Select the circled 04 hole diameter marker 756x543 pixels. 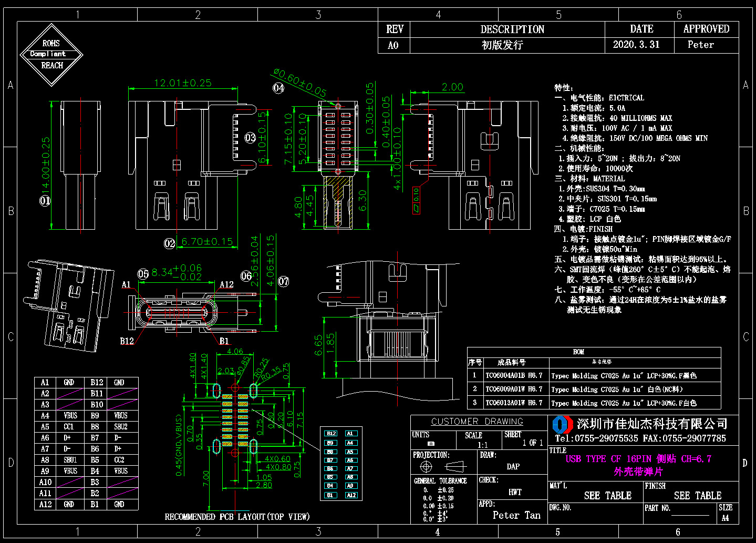[278, 88]
